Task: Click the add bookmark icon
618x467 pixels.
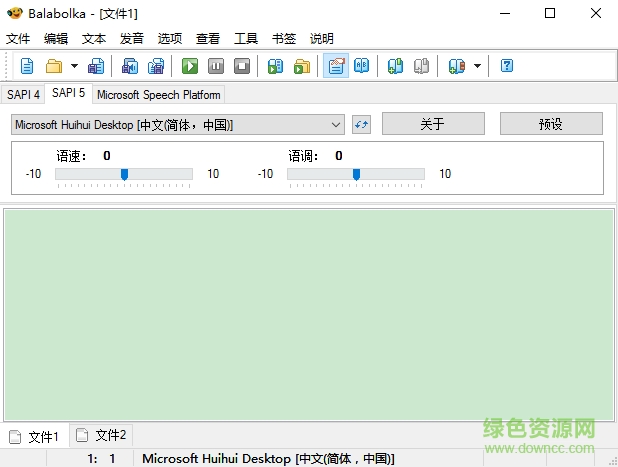Action: (395, 66)
